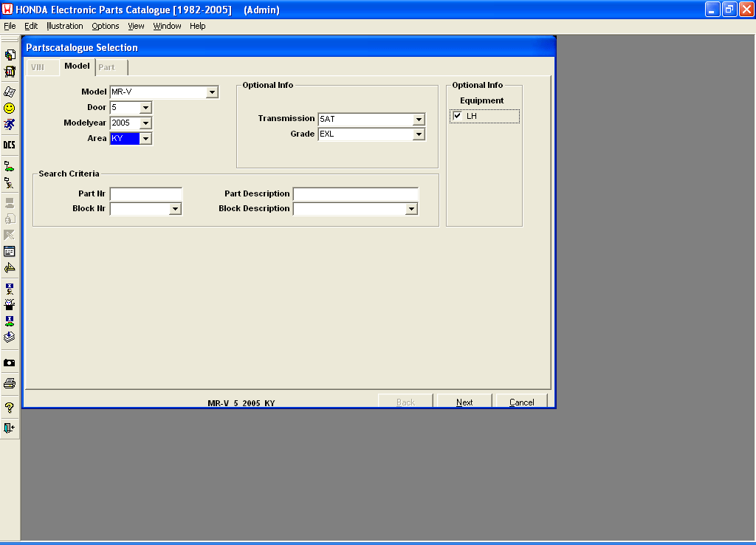Focus the Part Description input field

(x=356, y=194)
